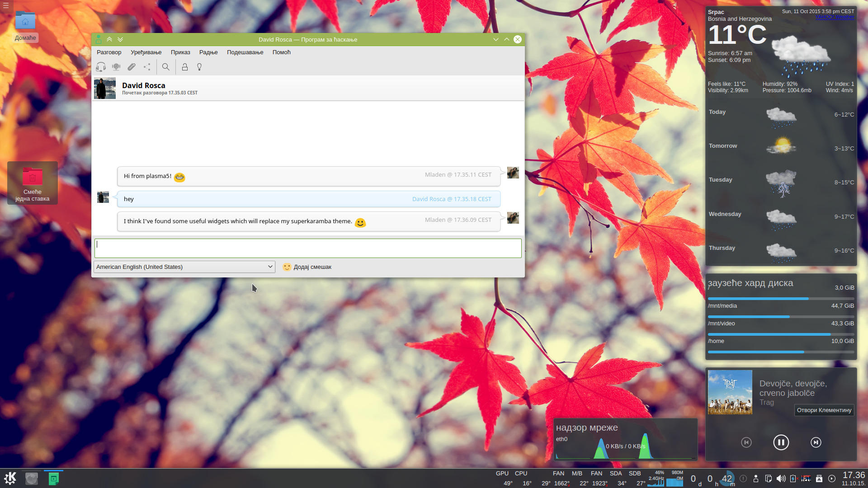The width and height of the screenshot is (868, 488).
Task: Click the 'lat' keyboard layout indicator
Action: pyautogui.click(x=806, y=479)
